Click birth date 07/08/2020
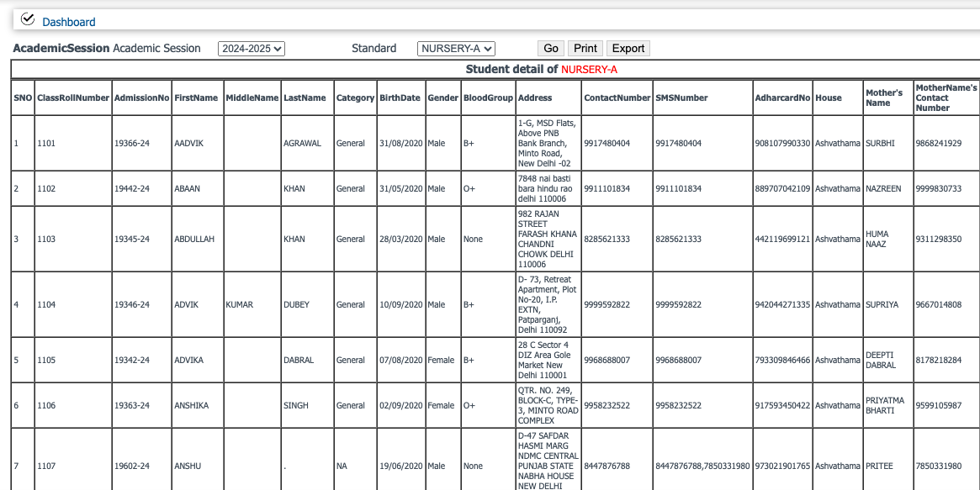 click(x=401, y=361)
